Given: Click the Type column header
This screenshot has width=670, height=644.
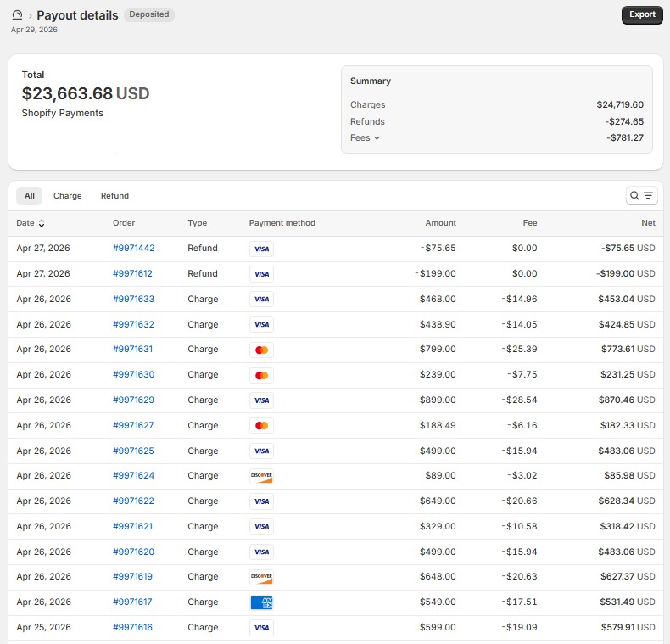Looking at the screenshot, I should point(198,223).
